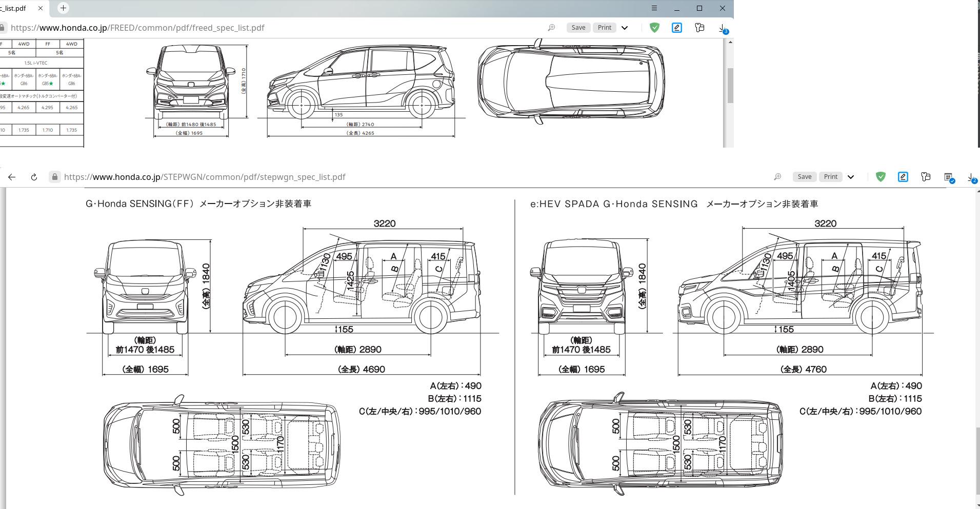Image resolution: width=980 pixels, height=509 pixels.
Task: Reload the STEPWGN spec page
Action: pyautogui.click(x=34, y=177)
